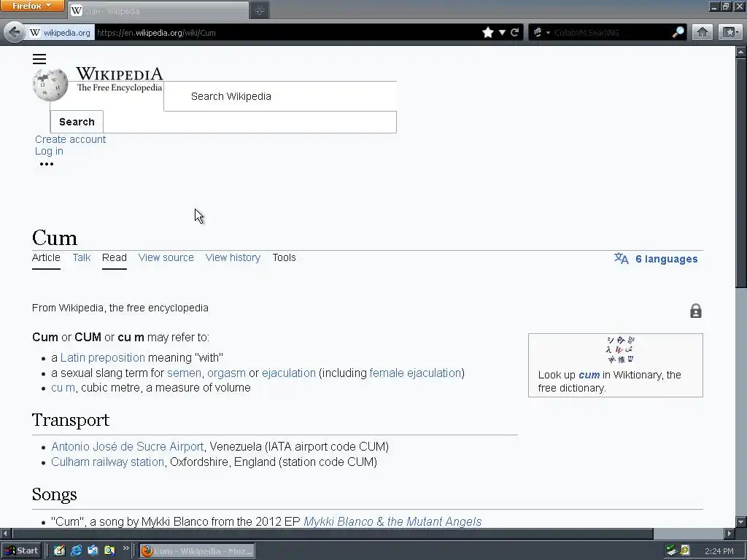Click the horizontal scrollbar thumb
The height and width of the screenshot is (560, 747).
pyautogui.click(x=332, y=533)
